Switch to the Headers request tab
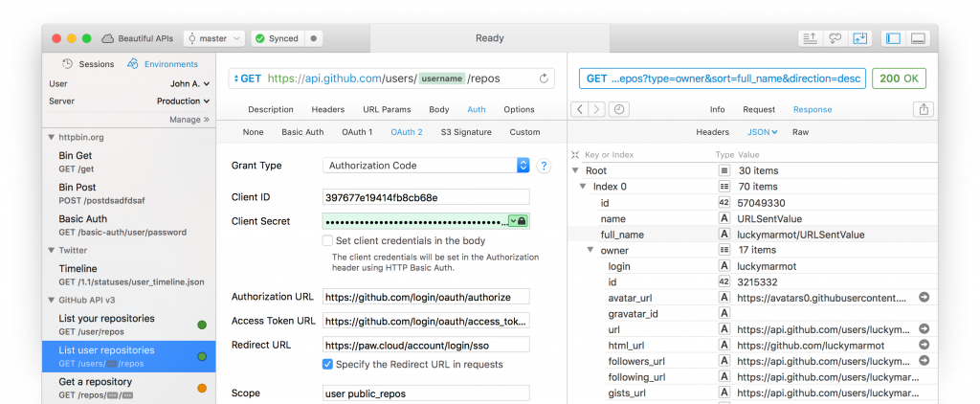This screenshot has width=980, height=404. coord(328,110)
